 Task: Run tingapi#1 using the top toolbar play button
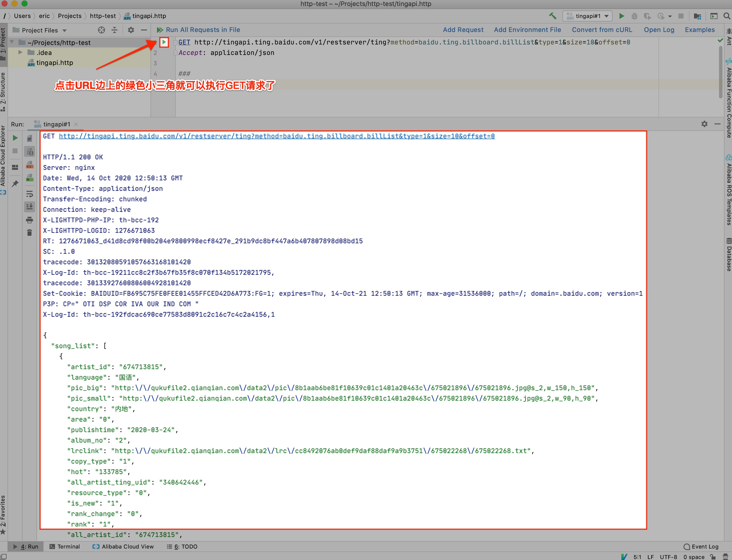(x=621, y=16)
